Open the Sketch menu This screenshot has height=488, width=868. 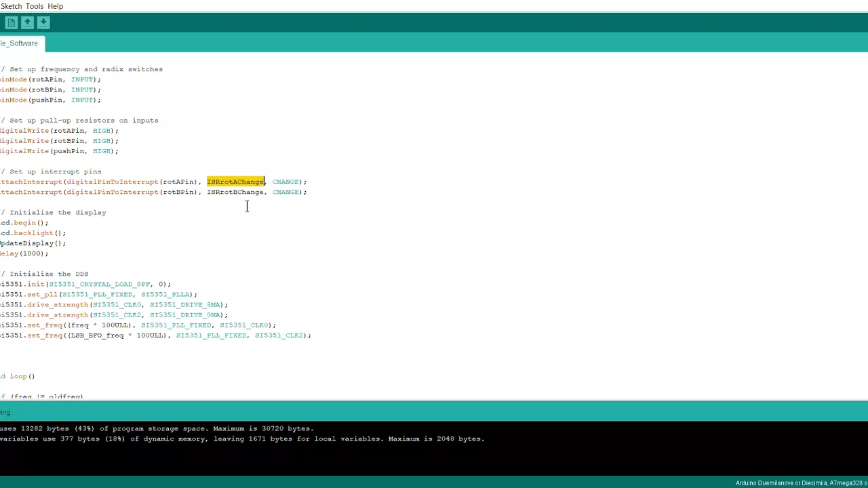[11, 6]
